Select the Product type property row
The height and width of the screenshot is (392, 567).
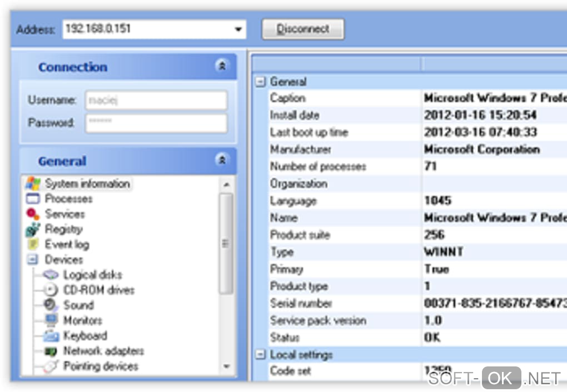pyautogui.click(x=417, y=286)
